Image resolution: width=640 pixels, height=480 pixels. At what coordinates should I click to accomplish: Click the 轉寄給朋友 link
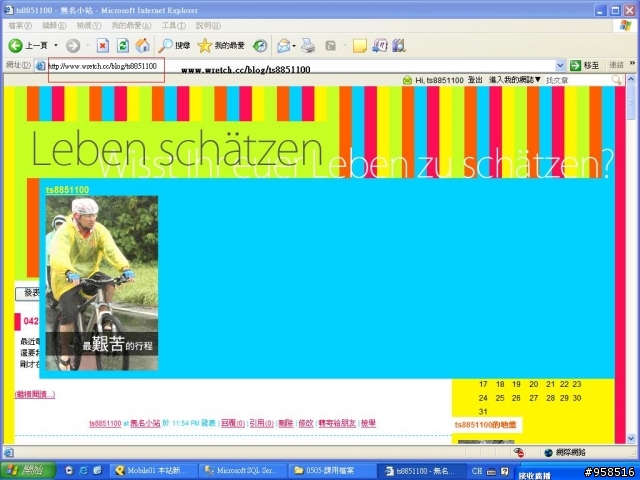click(337, 423)
